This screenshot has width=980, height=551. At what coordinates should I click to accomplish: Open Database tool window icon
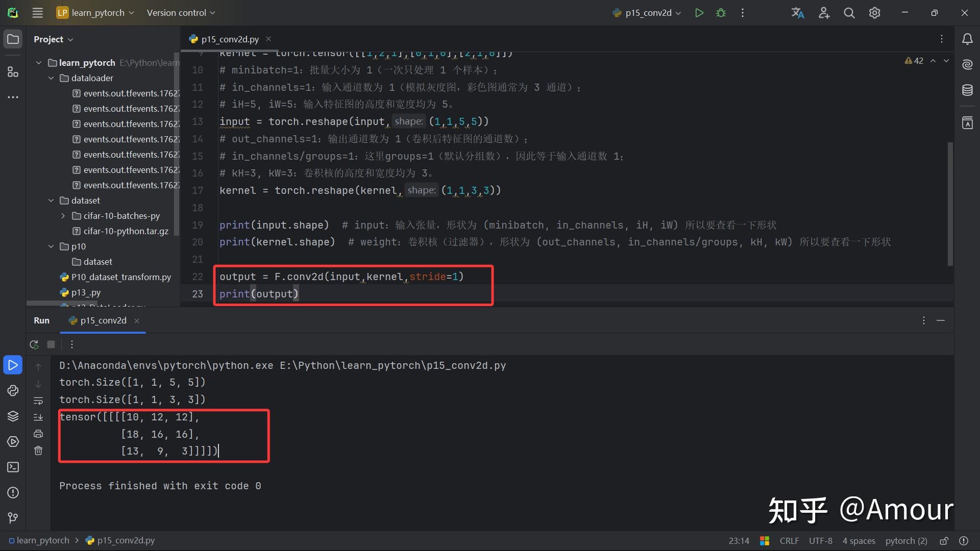point(967,90)
